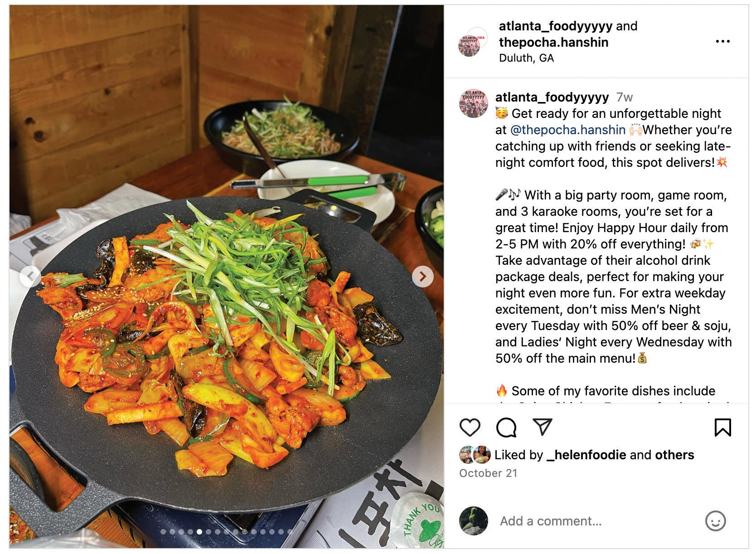This screenshot has width=756, height=554.
Task: Go back to the previous carousel photo
Action: click(x=30, y=276)
